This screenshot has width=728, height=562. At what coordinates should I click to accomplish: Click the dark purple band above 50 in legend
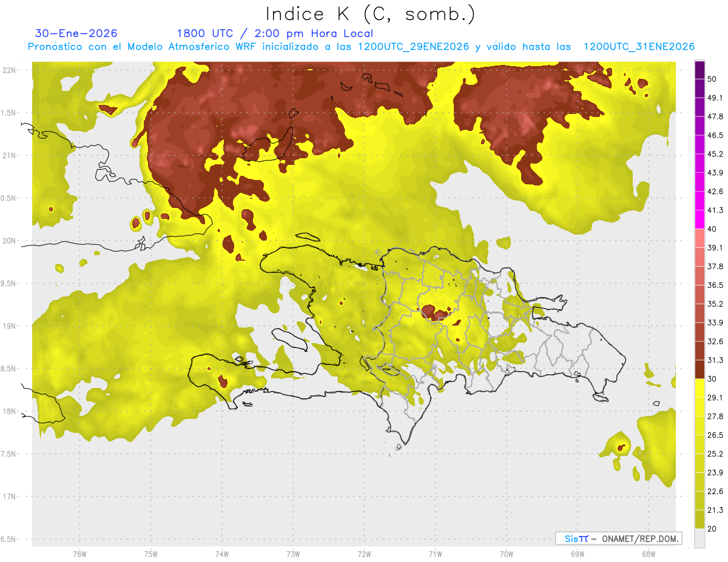click(700, 70)
